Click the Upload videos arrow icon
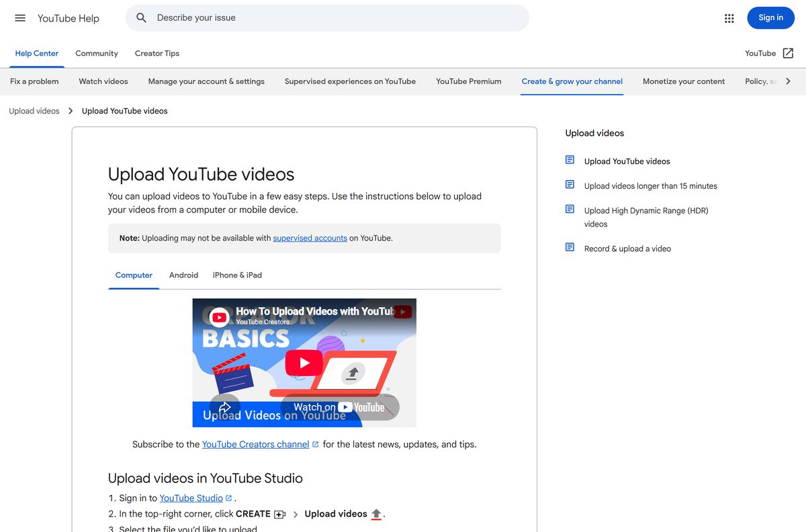Viewport: 806px width, 532px height. 376,514
